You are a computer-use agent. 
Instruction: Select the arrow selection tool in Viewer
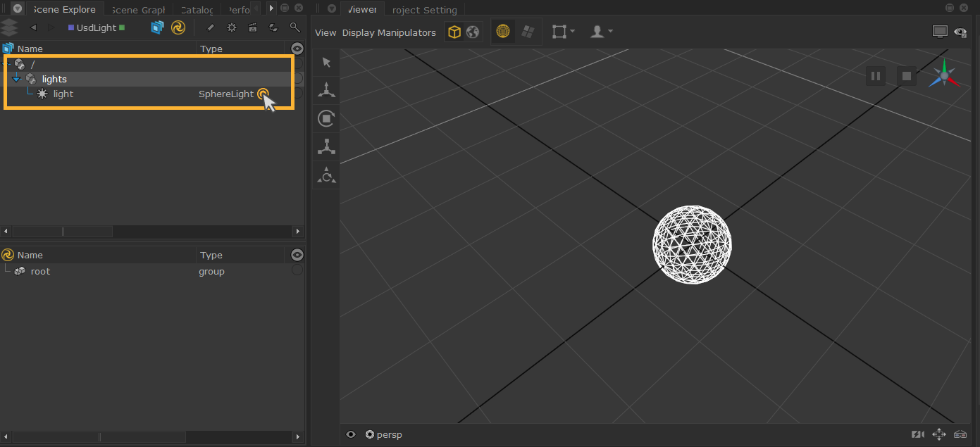coord(326,62)
